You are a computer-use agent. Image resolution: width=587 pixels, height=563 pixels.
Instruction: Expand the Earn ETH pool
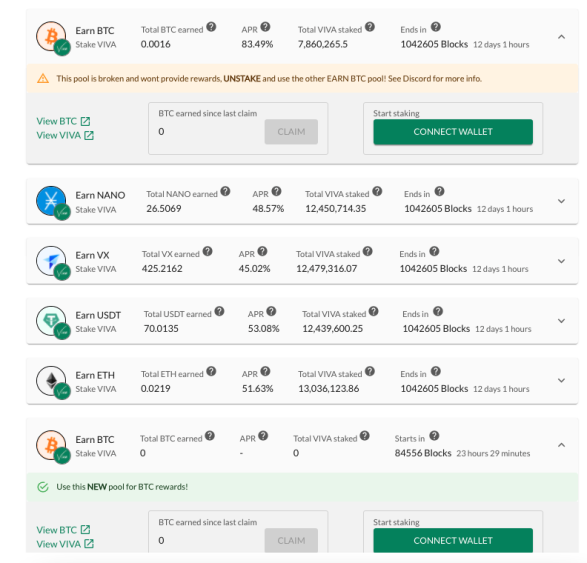561,380
